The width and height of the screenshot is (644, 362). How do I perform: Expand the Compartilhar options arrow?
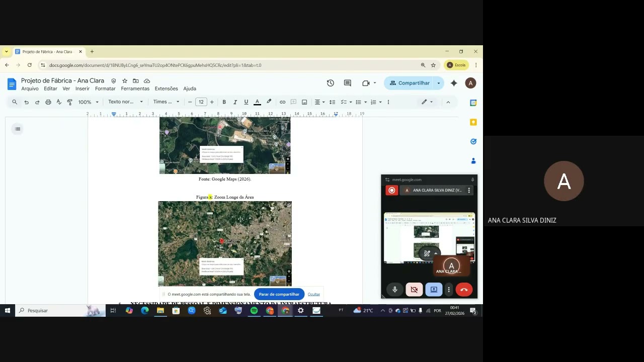(439, 83)
